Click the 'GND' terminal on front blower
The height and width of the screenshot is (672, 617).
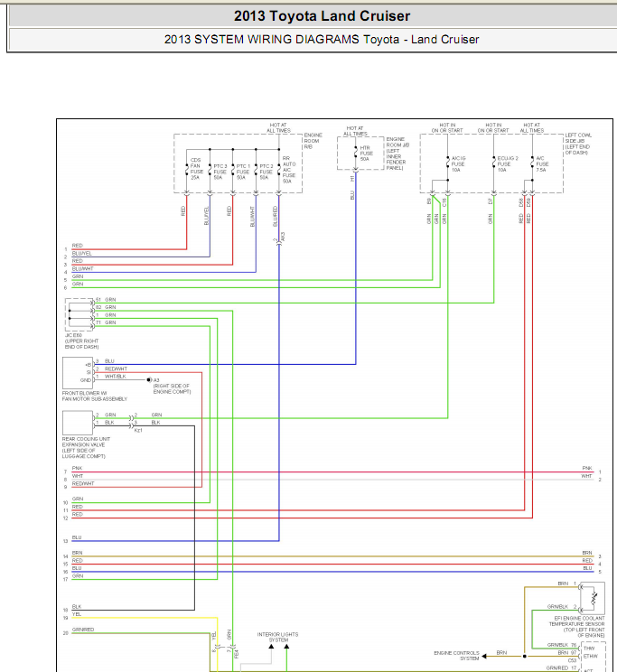pos(86,380)
